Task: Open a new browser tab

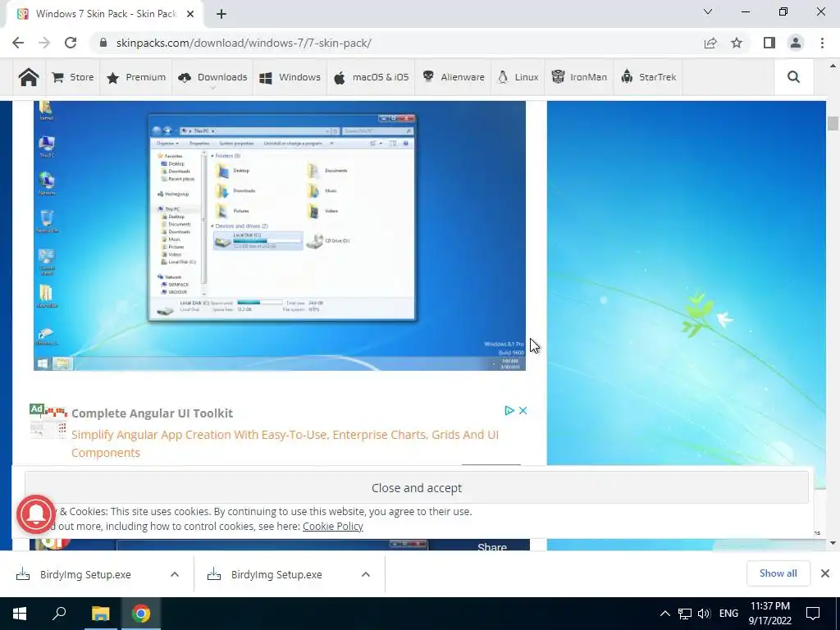Action: pos(221,14)
